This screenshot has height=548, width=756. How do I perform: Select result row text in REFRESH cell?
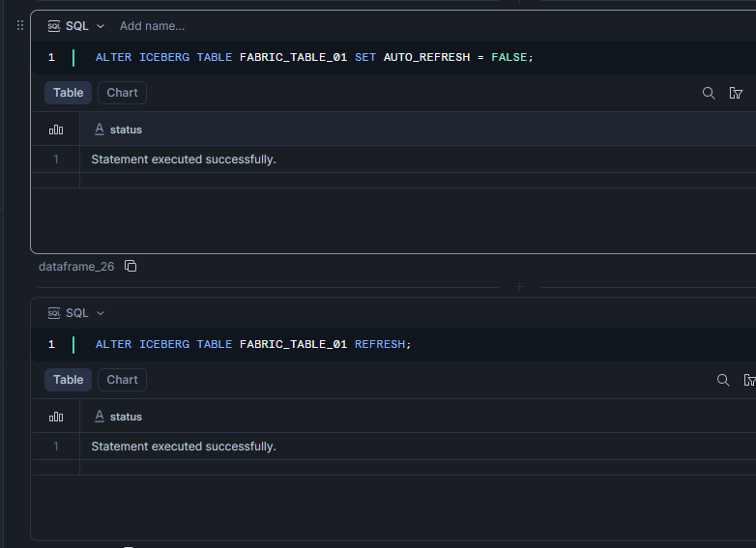(184, 447)
